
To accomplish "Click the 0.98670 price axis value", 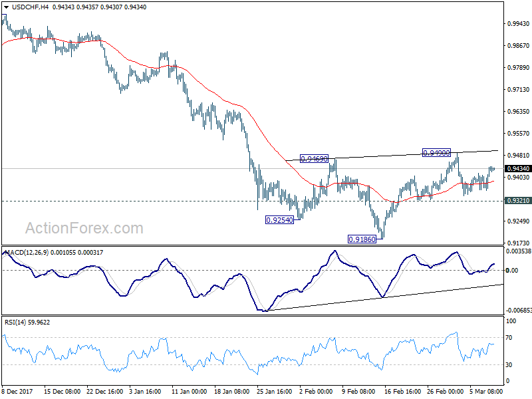I will pos(518,45).
